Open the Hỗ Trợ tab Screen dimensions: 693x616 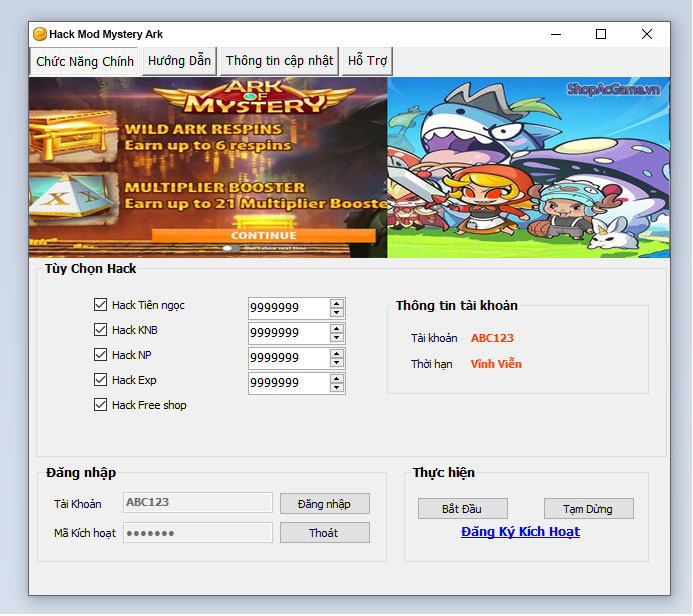click(x=367, y=61)
